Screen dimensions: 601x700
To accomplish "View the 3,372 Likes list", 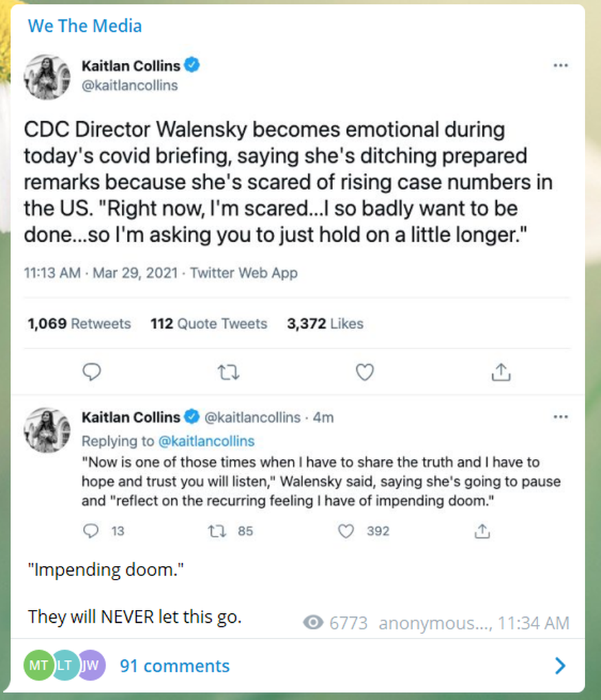I will coord(325,323).
